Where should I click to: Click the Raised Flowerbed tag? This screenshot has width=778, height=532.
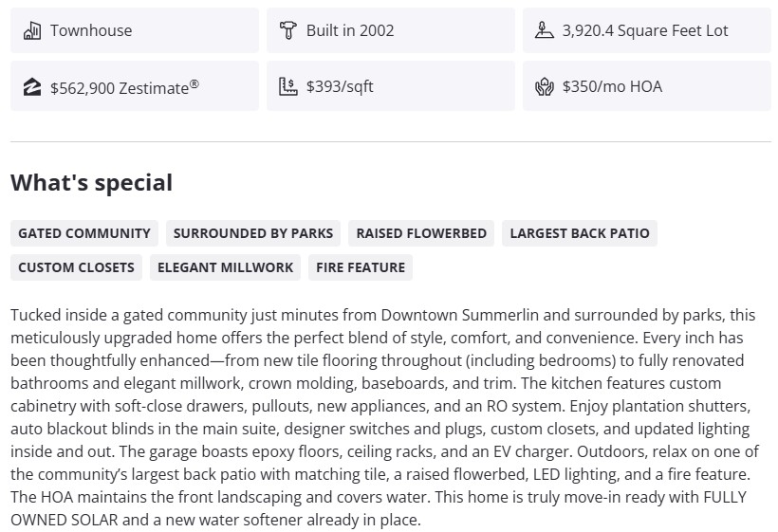421,233
